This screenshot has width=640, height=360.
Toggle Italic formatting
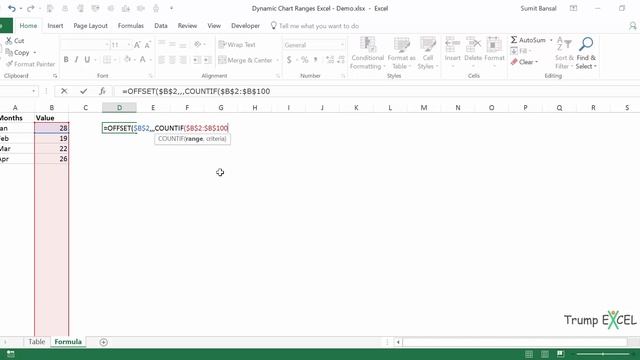tap(76, 60)
